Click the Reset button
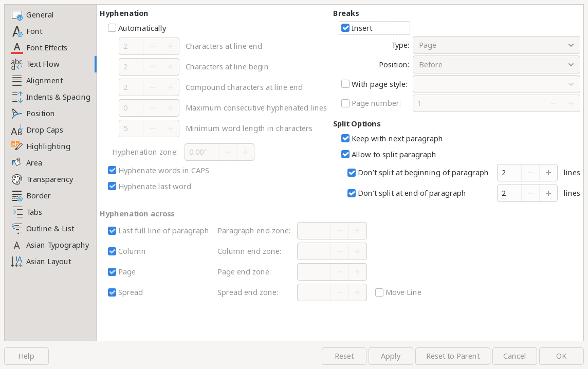Viewport: 588px width, 369px height. click(x=344, y=356)
